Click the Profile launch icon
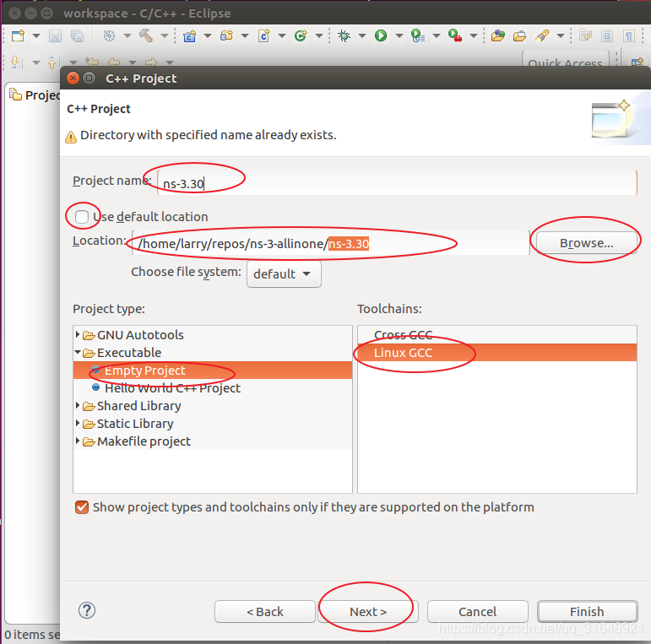Screen dimensions: 651x644 click(x=418, y=35)
